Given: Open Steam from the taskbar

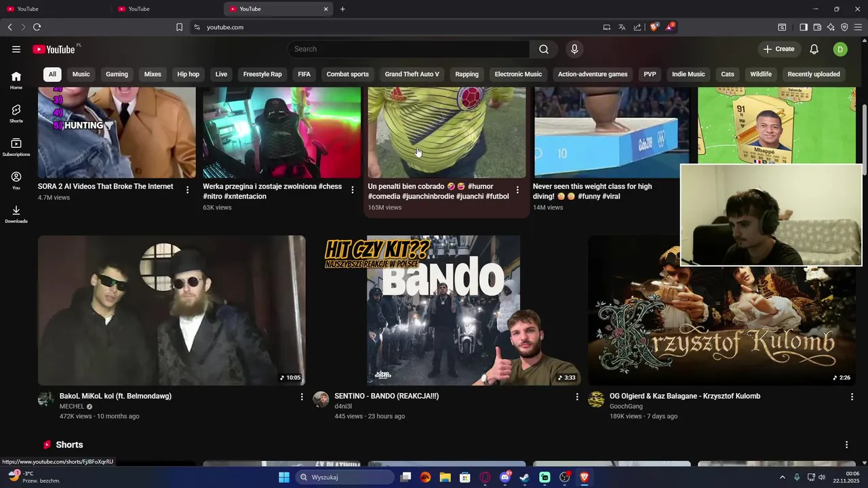Looking at the screenshot, I should point(524,477).
